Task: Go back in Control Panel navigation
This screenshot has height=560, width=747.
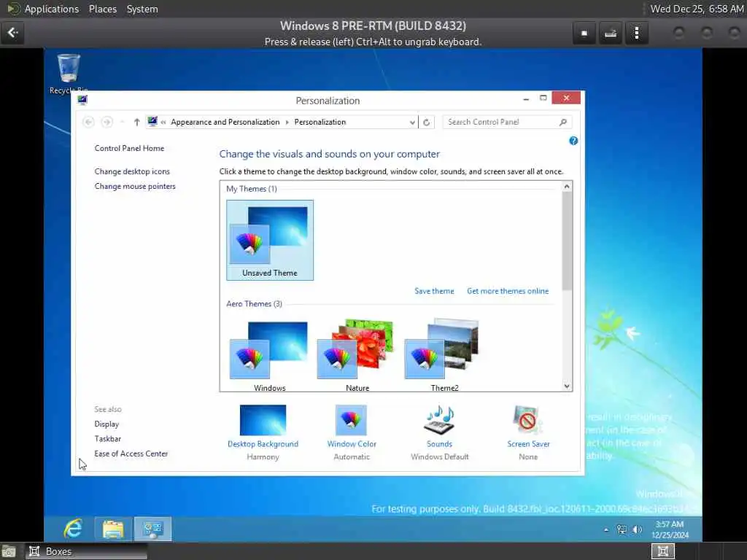Action: pos(88,122)
